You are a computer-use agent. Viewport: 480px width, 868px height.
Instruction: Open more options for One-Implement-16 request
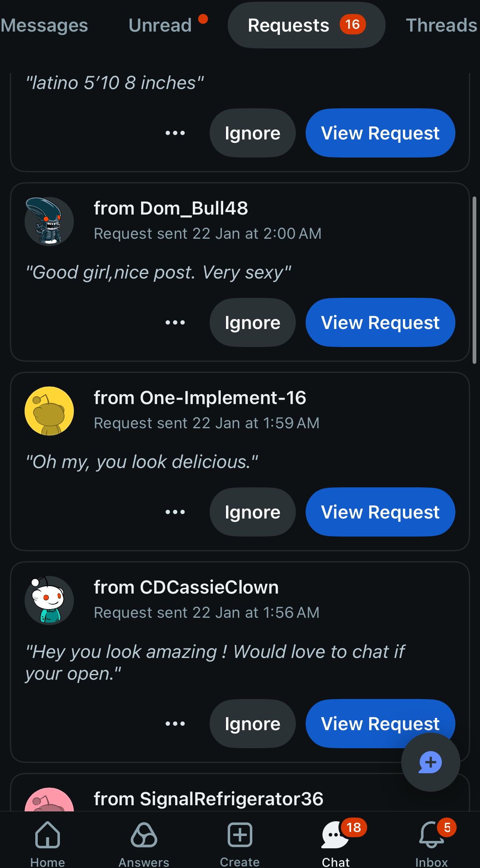175,512
